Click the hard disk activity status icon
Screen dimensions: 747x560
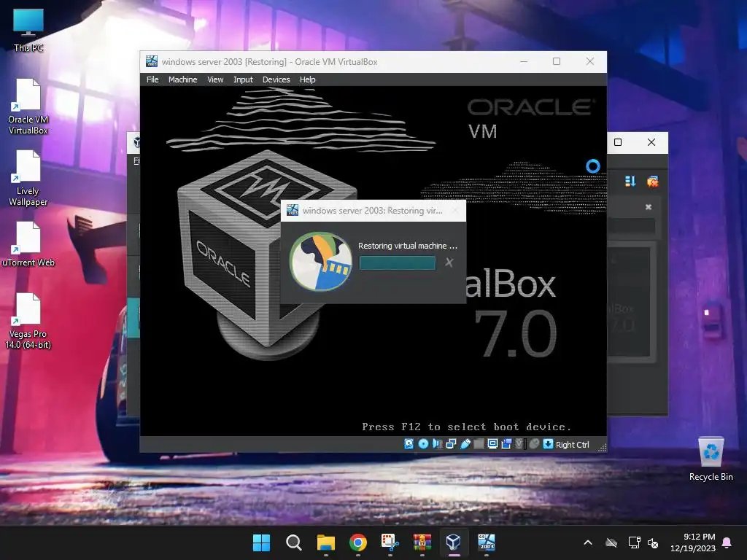pos(409,444)
